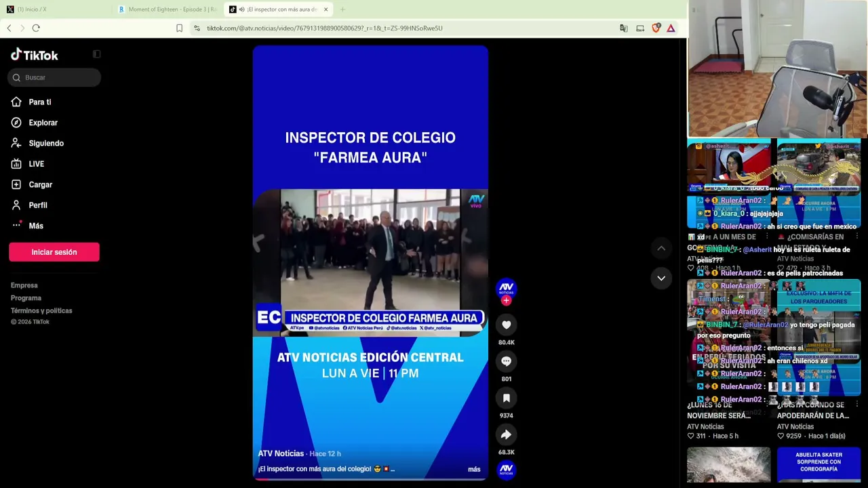The width and height of the screenshot is (868, 488).
Task: Open the Empresa footer link
Action: 24,285
